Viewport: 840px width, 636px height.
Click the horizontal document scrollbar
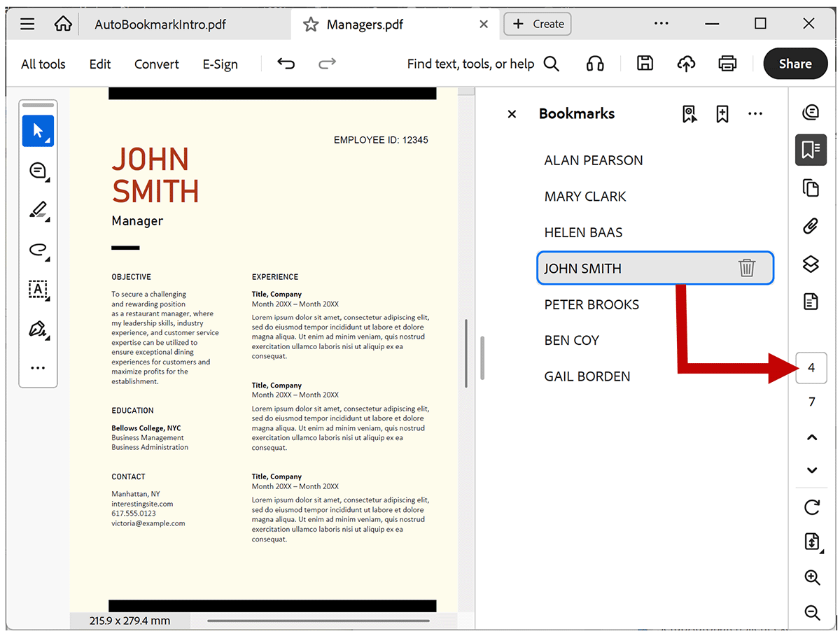(x=318, y=621)
